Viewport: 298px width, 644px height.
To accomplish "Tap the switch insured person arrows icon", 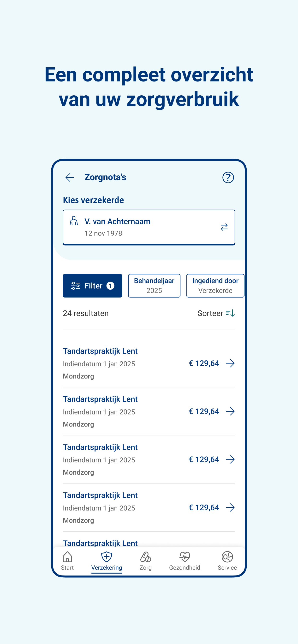I will pyautogui.click(x=224, y=227).
